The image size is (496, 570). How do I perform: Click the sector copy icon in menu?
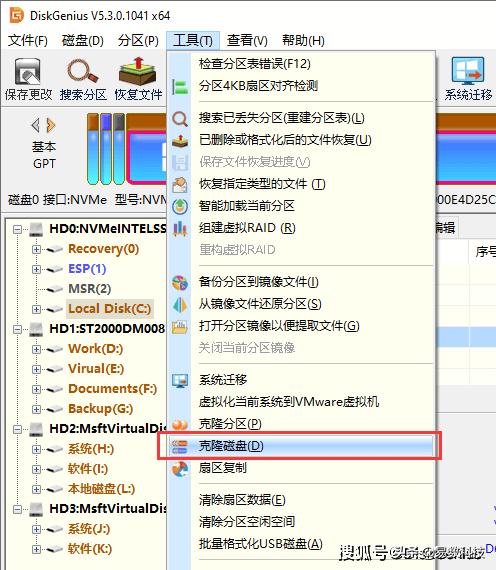click(180, 468)
